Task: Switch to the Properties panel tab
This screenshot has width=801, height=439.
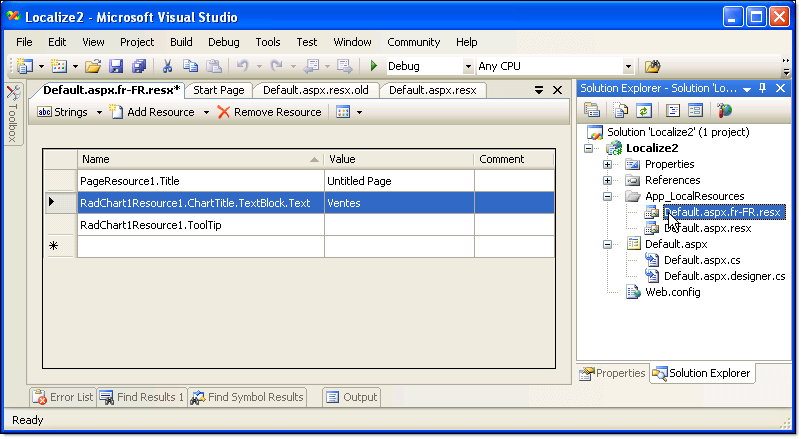Action: [x=612, y=374]
